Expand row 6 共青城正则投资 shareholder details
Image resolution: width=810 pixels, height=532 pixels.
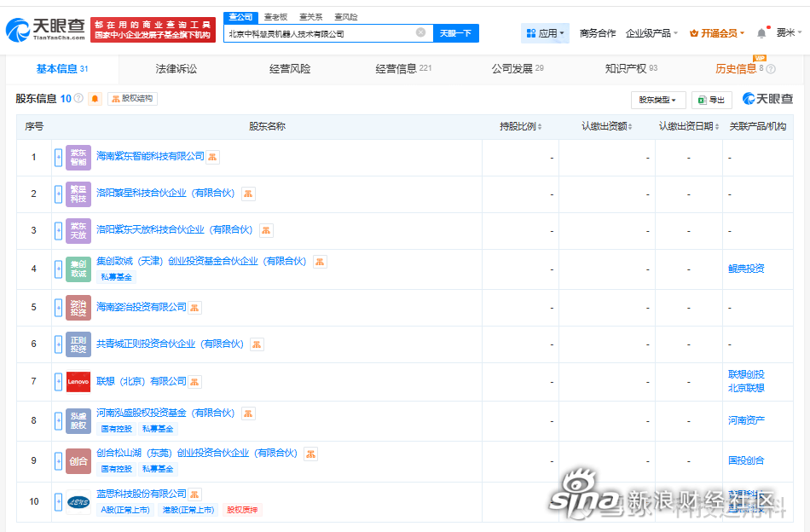(58, 344)
